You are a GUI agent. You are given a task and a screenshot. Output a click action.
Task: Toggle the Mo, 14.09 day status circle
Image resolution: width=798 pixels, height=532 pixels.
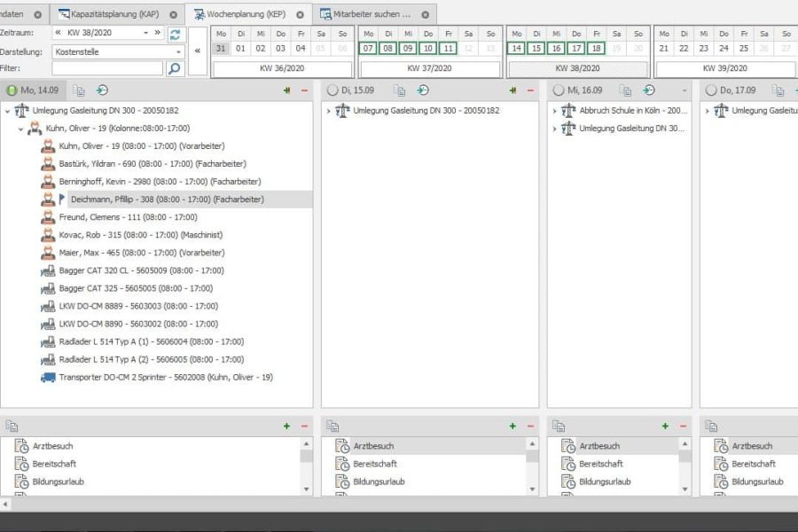tap(12, 90)
